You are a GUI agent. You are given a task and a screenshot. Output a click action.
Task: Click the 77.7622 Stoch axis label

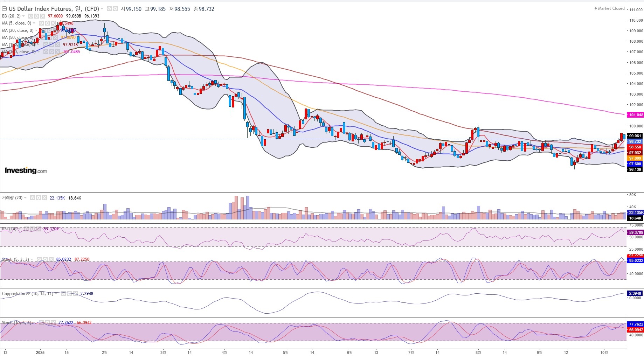point(636,324)
